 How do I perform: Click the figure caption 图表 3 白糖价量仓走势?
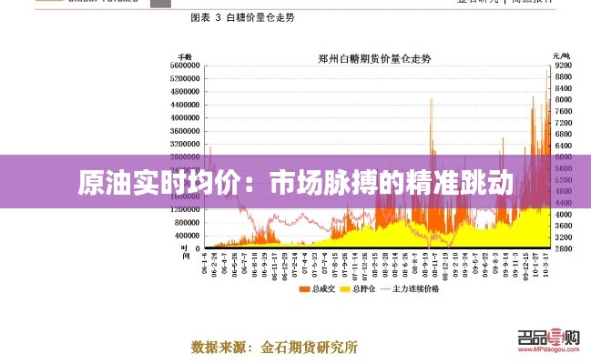[242, 17]
